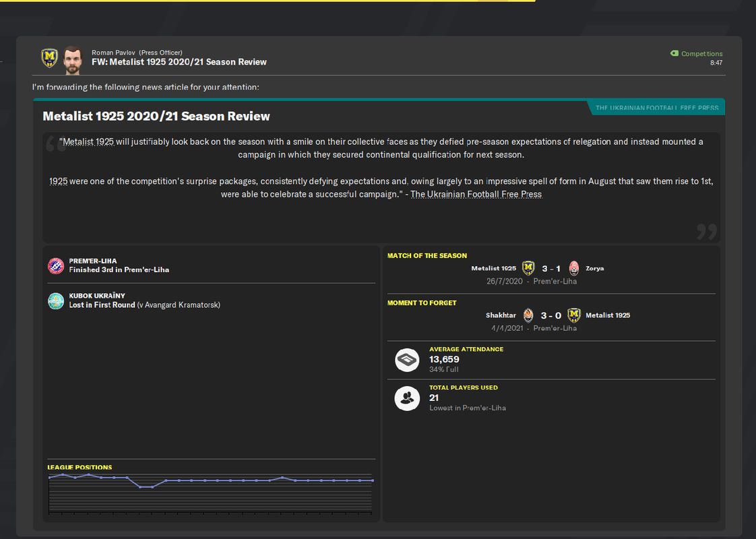Click the underlined '1925' in second paragraph
The image size is (756, 539).
tap(59, 181)
